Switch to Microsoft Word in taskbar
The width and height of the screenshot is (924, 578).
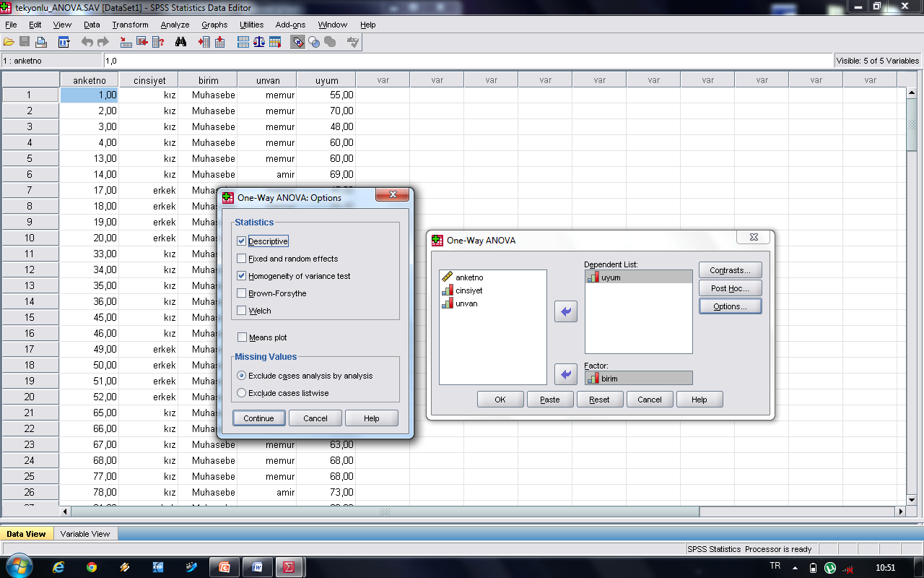click(x=257, y=567)
